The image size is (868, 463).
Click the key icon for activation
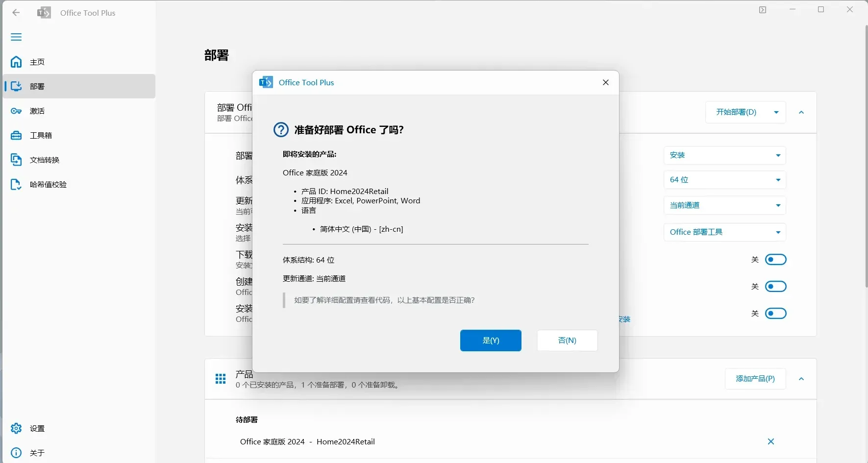pos(16,111)
